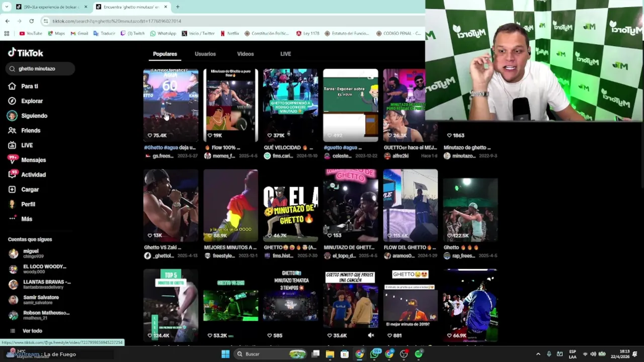Screen dimensions: 644x362
Task: Unmute video with 35.6K likes
Action: click(x=371, y=335)
